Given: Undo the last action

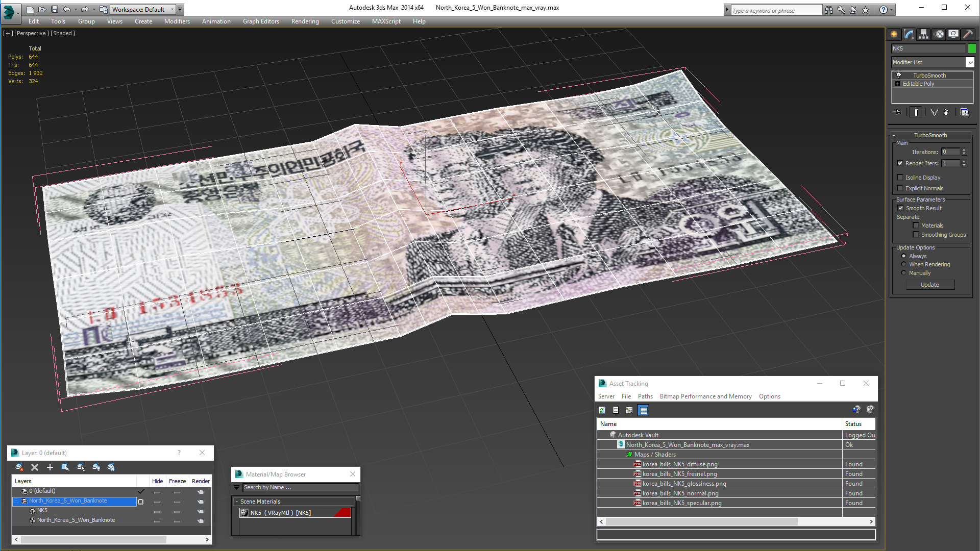Looking at the screenshot, I should (x=66, y=9).
